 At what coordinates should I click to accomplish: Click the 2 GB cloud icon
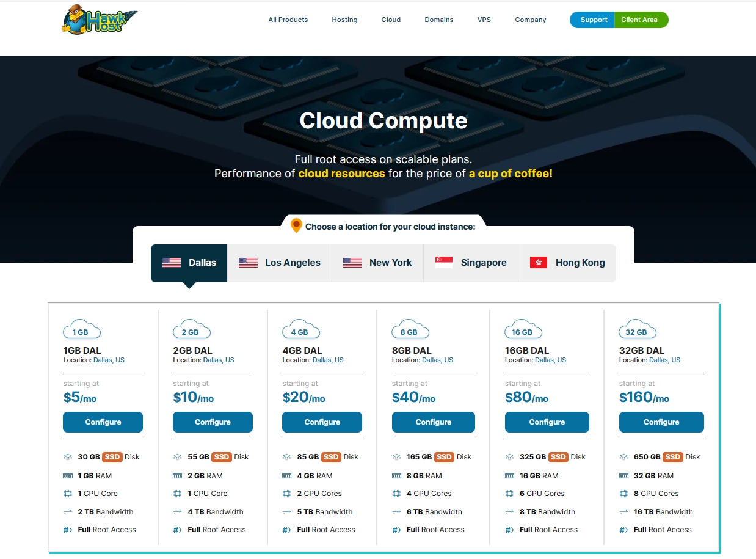[x=192, y=329]
